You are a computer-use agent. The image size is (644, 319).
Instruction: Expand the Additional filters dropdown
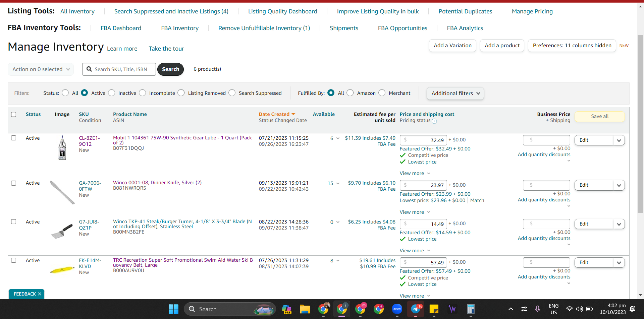coord(455,93)
